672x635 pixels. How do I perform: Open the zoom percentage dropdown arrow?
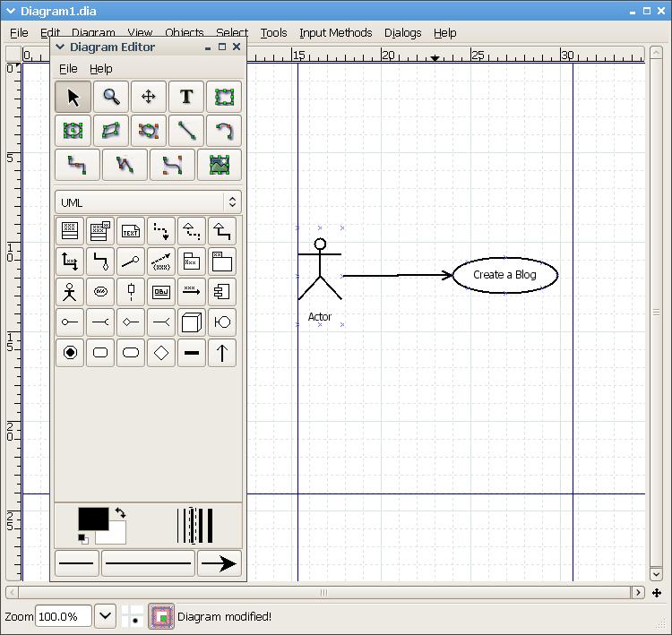[105, 616]
